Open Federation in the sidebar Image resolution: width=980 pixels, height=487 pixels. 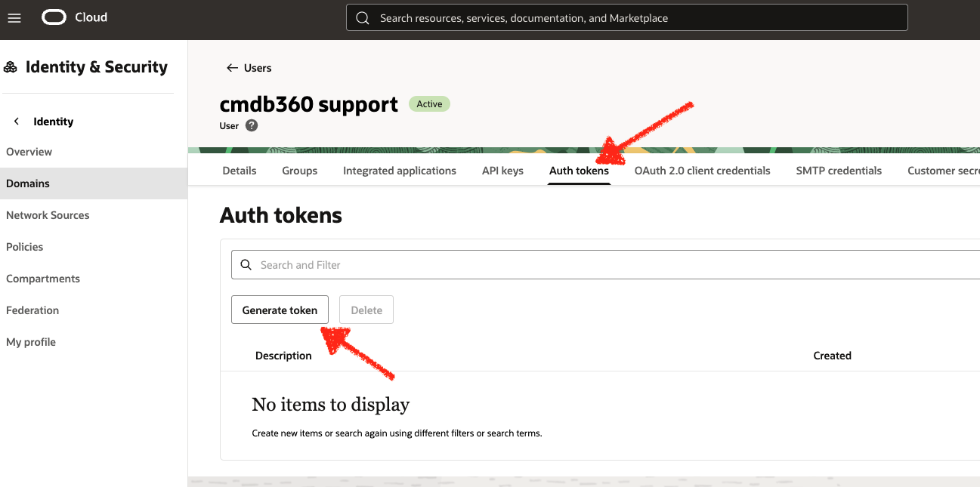(32, 310)
